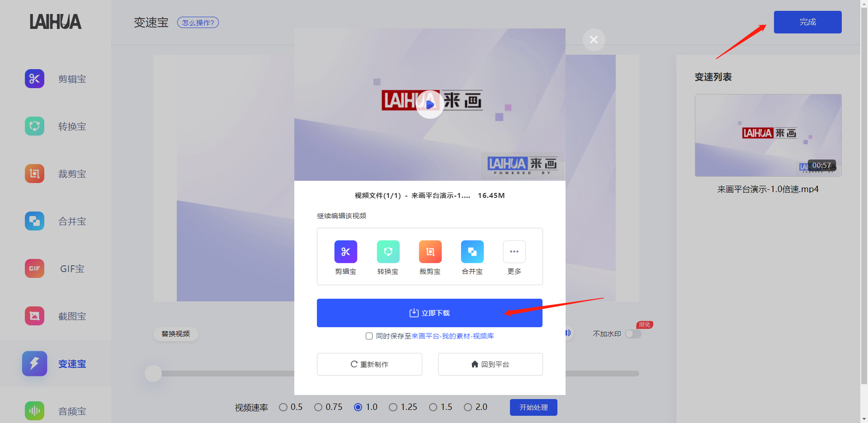Continue editing with 裁剪宝 in dialog
868x423 pixels.
(x=430, y=258)
